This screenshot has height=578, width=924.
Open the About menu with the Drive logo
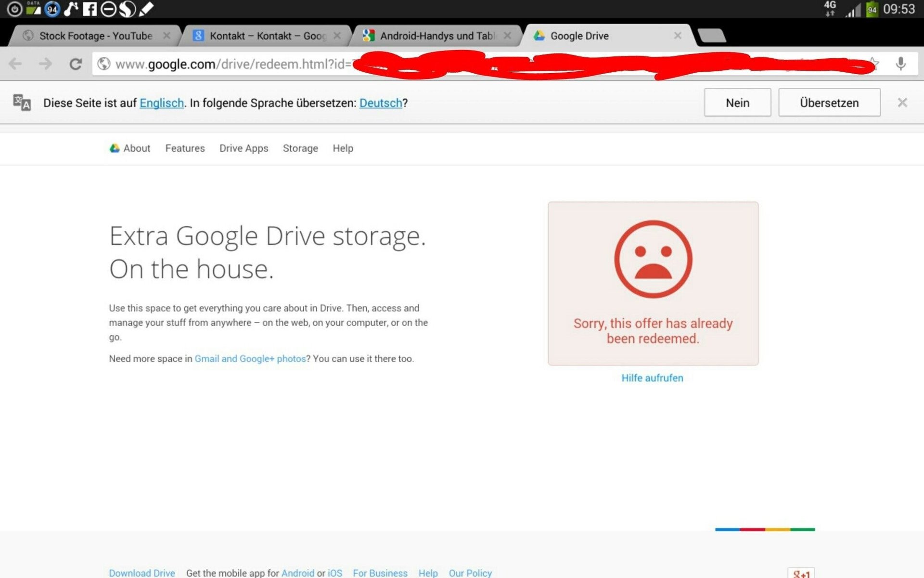click(130, 148)
